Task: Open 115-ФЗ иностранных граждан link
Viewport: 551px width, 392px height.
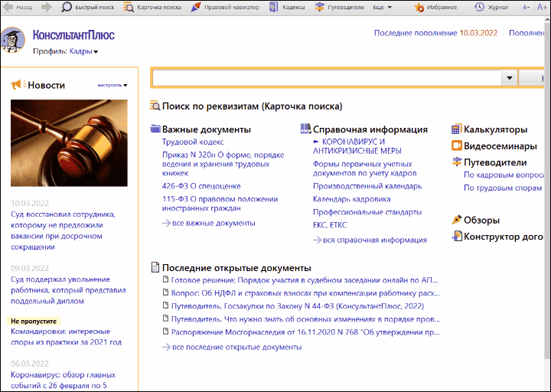Action: point(220,204)
